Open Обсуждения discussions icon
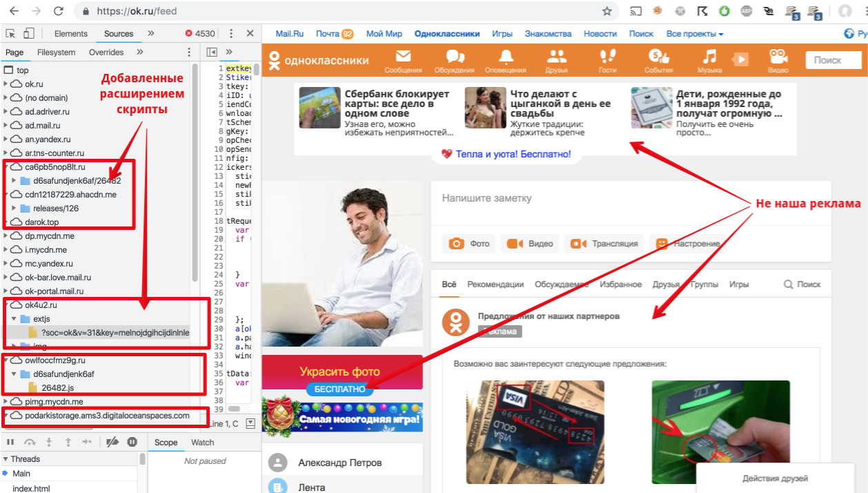Image resolution: width=868 pixels, height=493 pixels. 455,57
